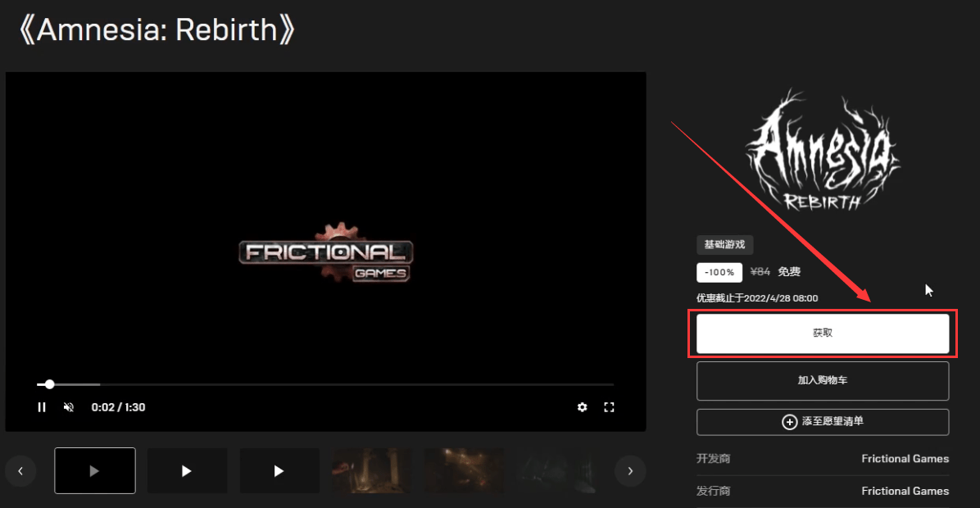The image size is (980, 508).
Task: Open developer Frictional Games link
Action: (x=905, y=459)
